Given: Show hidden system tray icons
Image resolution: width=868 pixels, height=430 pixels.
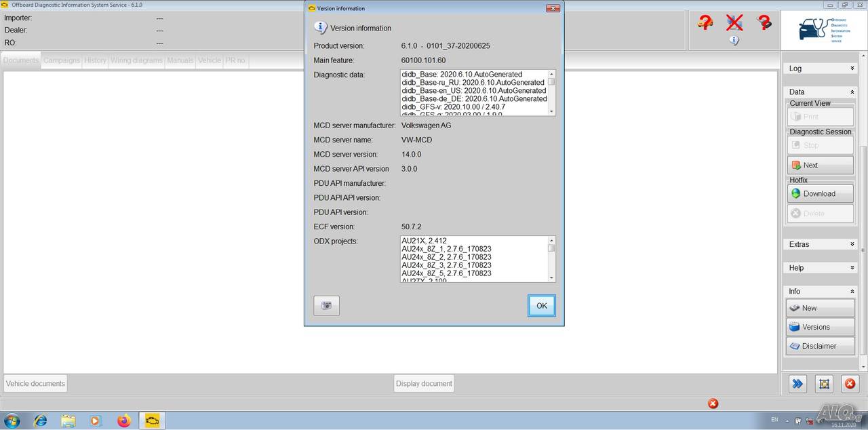Looking at the screenshot, I should [x=787, y=421].
